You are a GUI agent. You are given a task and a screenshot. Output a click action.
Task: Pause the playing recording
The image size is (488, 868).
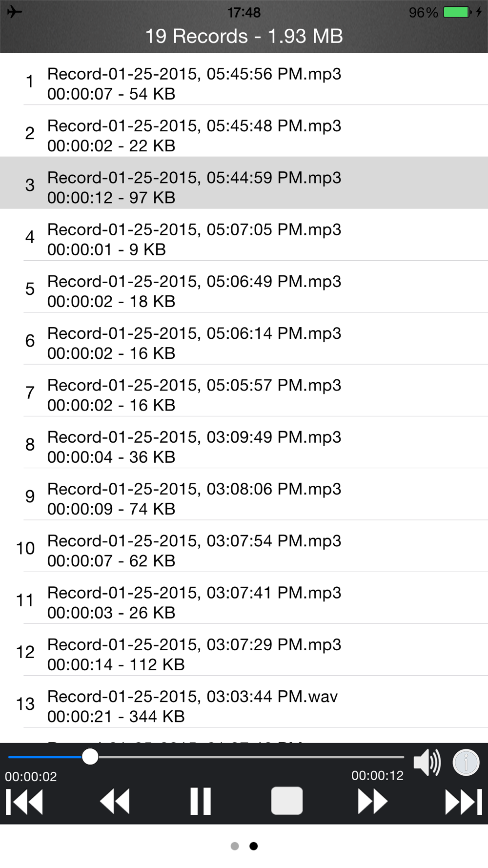(x=201, y=802)
